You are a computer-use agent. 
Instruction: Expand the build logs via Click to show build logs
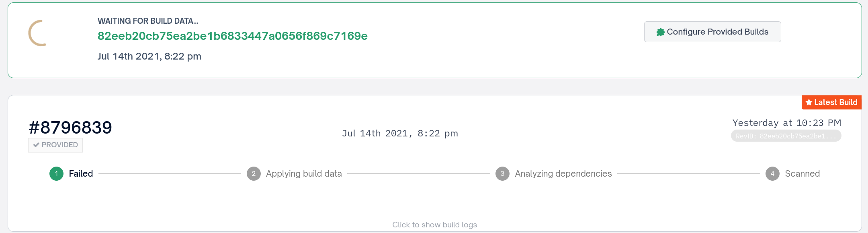[x=434, y=225]
